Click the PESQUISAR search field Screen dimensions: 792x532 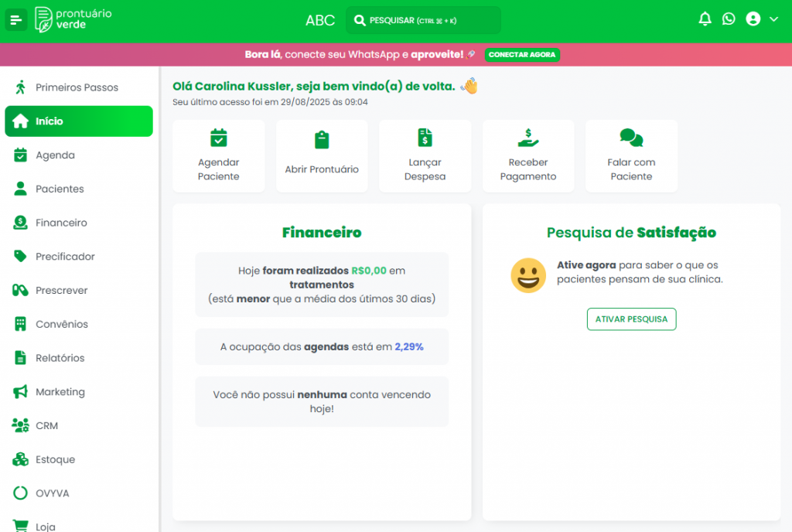[423, 20]
